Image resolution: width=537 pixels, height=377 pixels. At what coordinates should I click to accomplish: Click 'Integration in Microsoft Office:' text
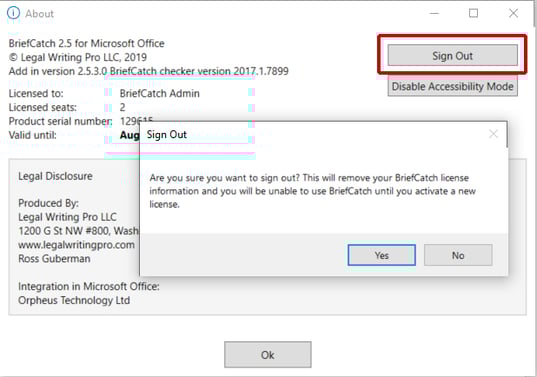point(89,286)
